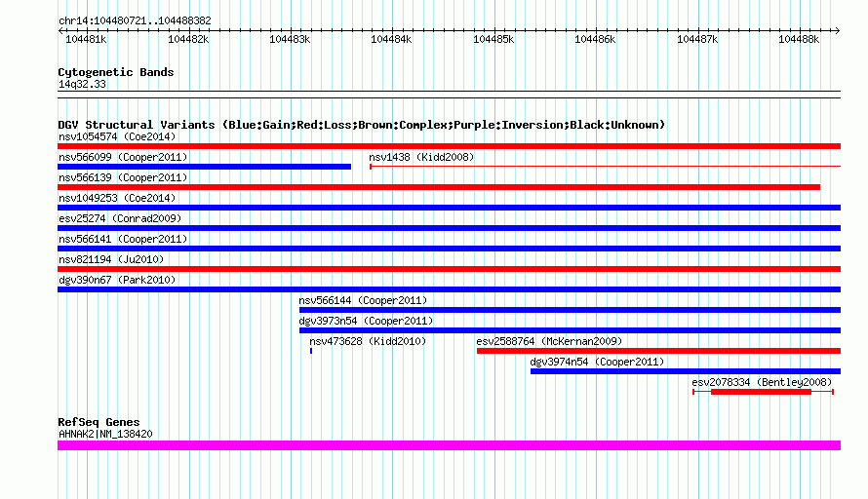The height and width of the screenshot is (499, 868).
Task: Select the nsv566144 (Cooper2011) label
Action: [x=363, y=300]
